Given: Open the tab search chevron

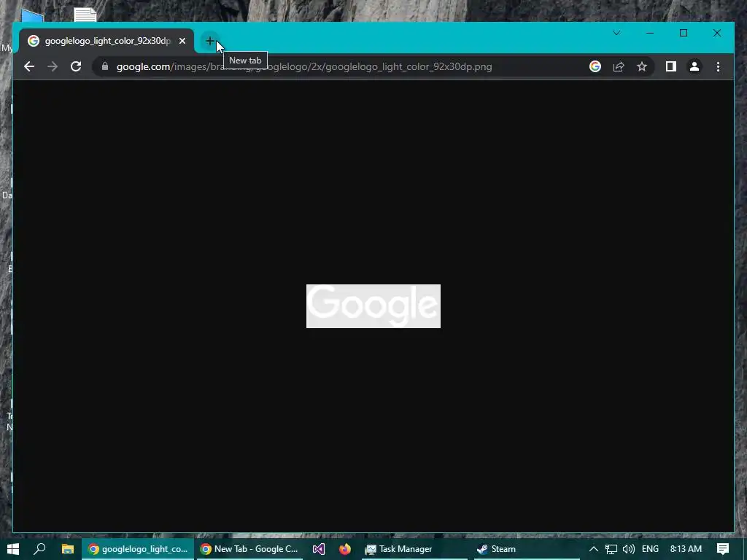Looking at the screenshot, I should pos(616,33).
